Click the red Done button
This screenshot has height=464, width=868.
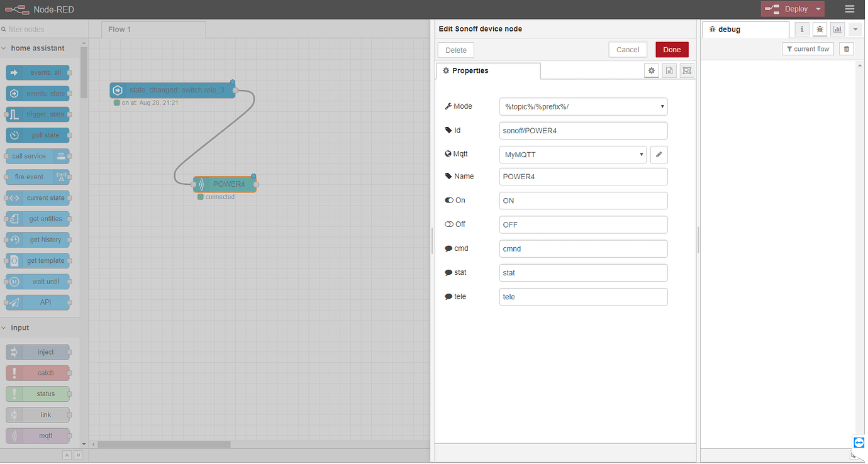point(672,50)
